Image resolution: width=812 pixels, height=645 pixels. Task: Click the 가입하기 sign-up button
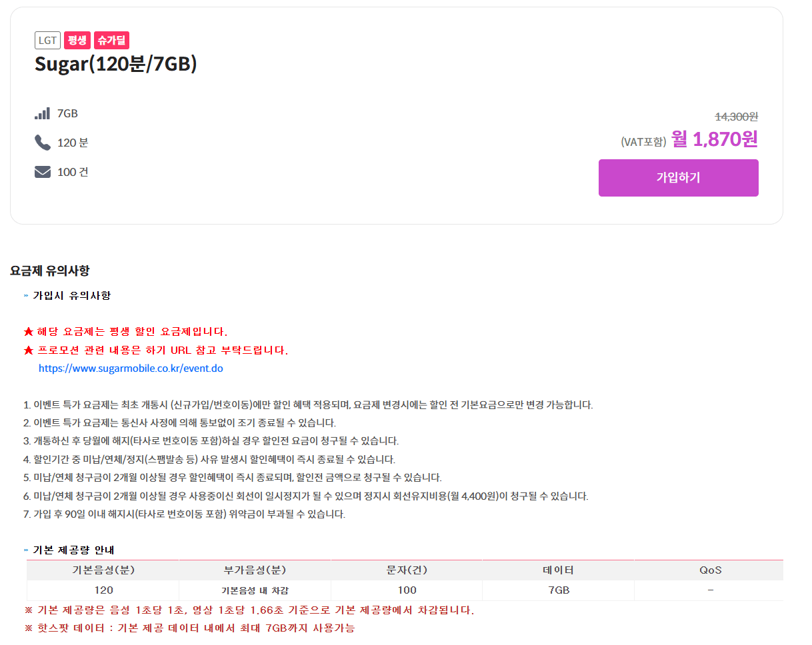click(678, 177)
